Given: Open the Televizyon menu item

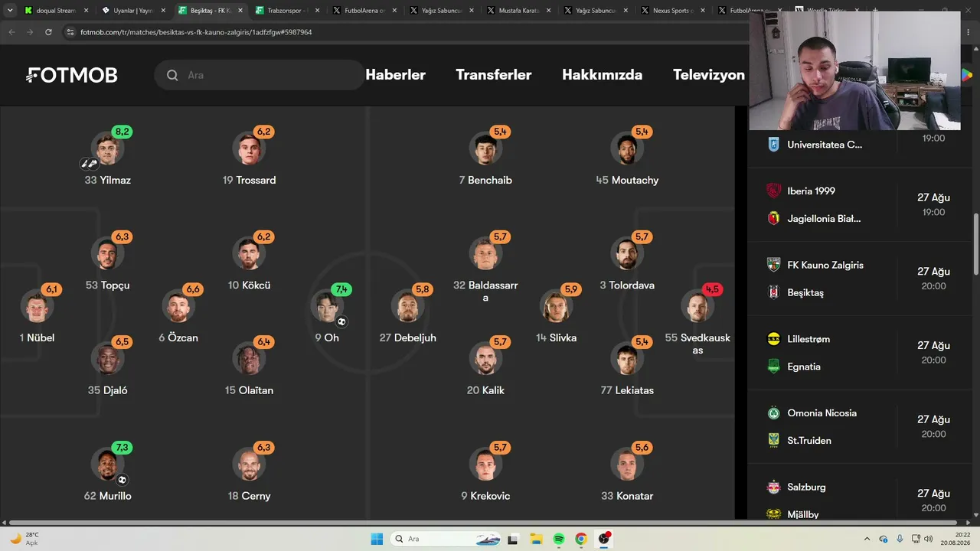Looking at the screenshot, I should coord(709,75).
